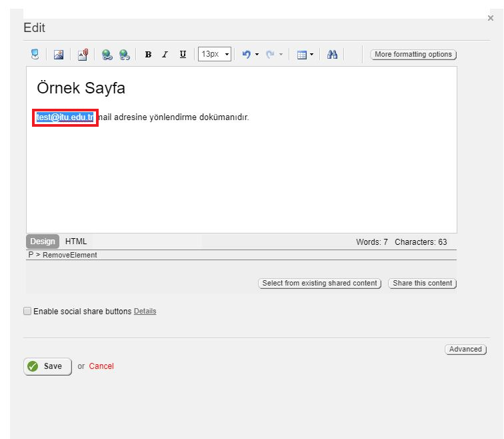Expand the redo history arrow

(281, 54)
